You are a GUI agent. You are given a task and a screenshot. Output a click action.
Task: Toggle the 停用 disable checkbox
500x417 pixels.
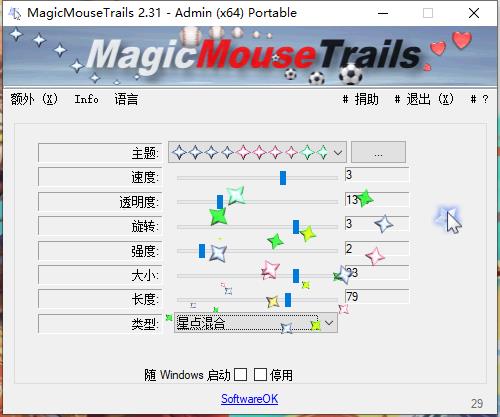pos(260,374)
